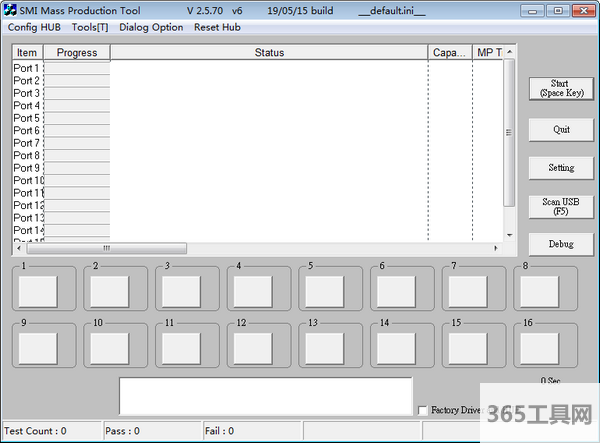The image size is (600, 443).
Task: Click the Reset Hub menu item
Action: (217, 27)
